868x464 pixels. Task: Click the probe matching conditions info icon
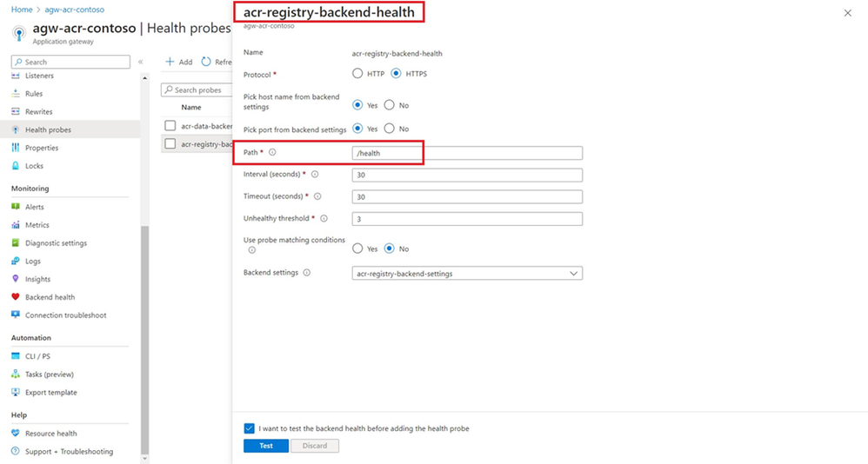(252, 250)
